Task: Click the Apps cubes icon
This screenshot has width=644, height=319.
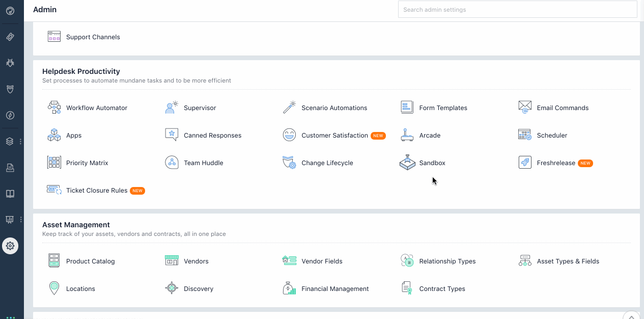Action: 54,135
